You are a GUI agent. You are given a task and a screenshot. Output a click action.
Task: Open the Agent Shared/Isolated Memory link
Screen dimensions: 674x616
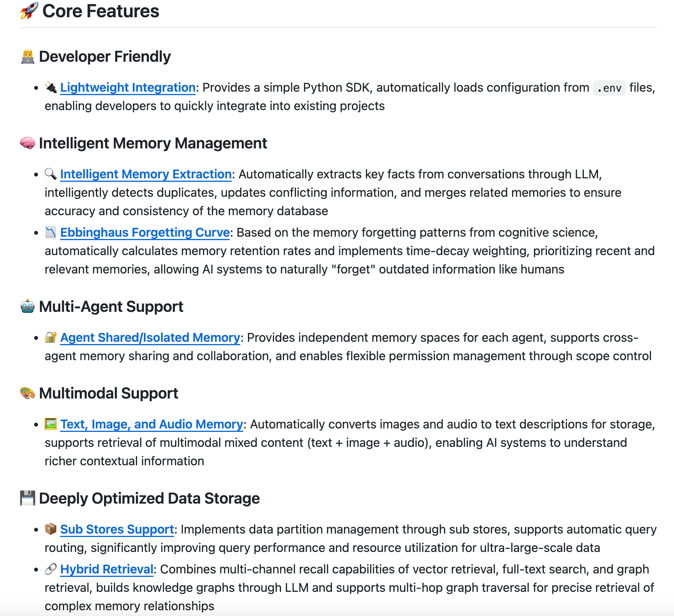150,338
